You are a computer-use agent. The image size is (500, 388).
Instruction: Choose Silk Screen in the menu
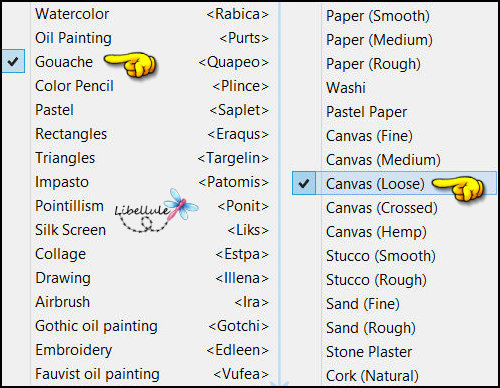152,230
